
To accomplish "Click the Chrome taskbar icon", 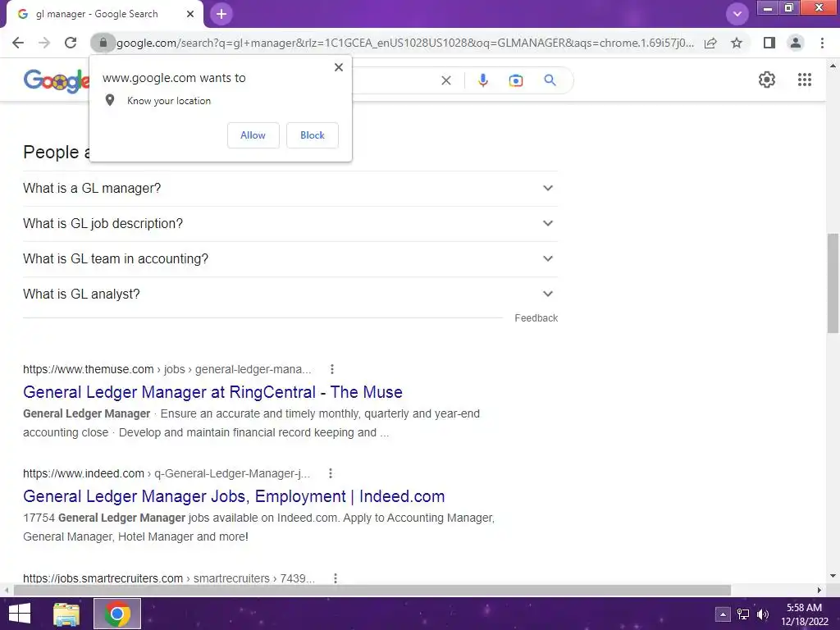I will [x=117, y=614].
